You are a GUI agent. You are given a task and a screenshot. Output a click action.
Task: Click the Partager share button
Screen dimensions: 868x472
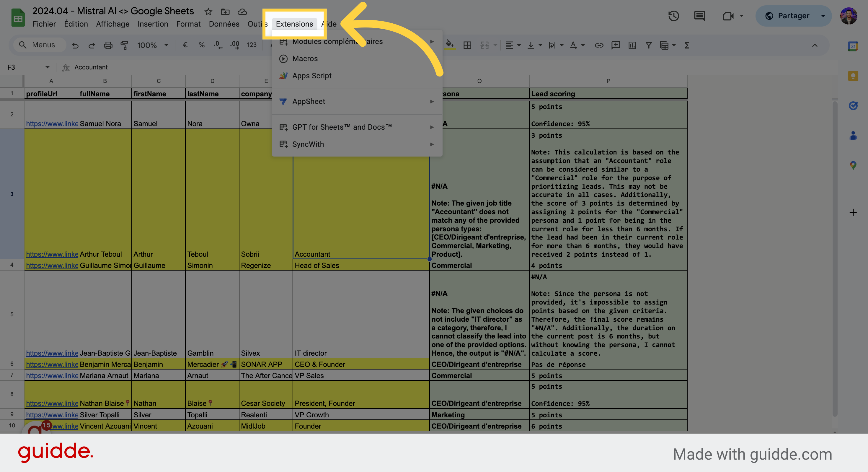tap(787, 16)
